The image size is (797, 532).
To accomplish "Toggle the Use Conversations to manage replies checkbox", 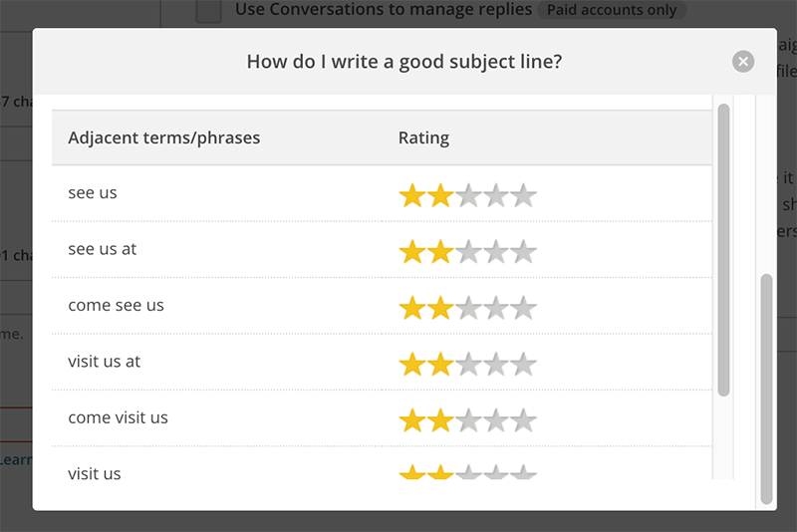I will [x=209, y=11].
